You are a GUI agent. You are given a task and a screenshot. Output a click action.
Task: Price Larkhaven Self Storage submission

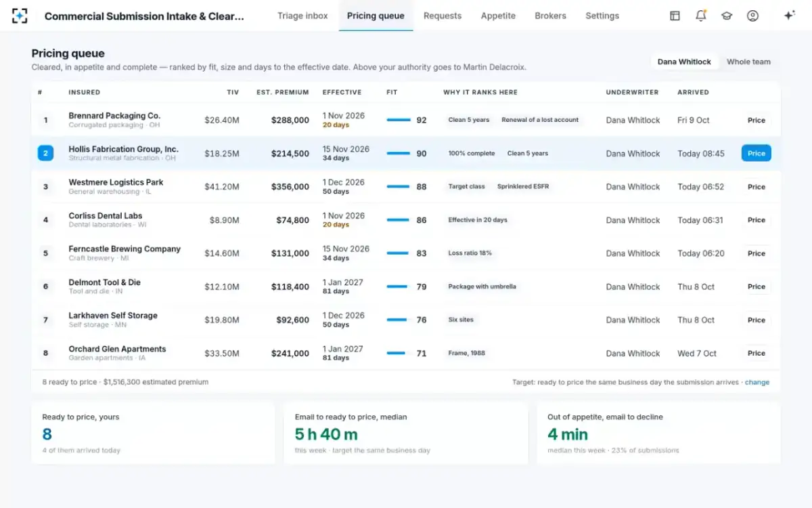[757, 320]
